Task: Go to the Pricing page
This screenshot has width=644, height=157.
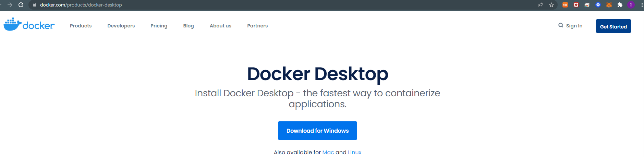Action: pos(159,26)
